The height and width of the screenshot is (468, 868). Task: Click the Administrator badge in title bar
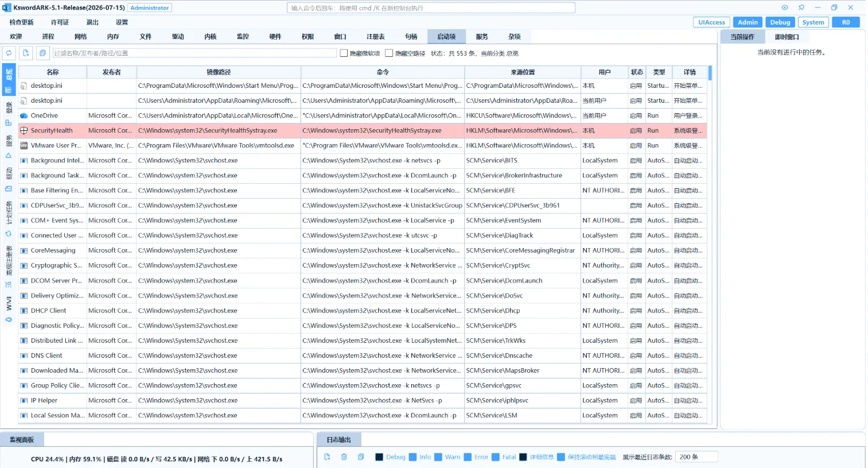[150, 8]
